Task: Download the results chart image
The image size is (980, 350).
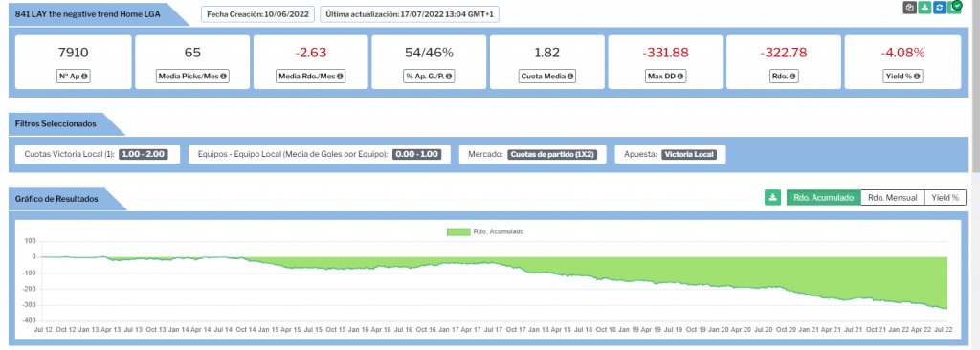Action: (x=773, y=198)
